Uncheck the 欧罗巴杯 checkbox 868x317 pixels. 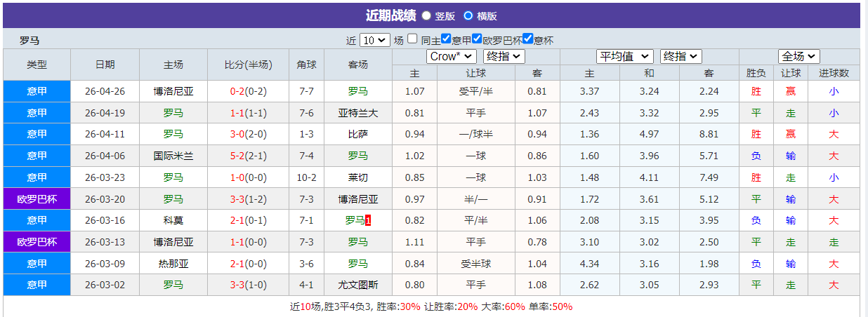(x=477, y=39)
